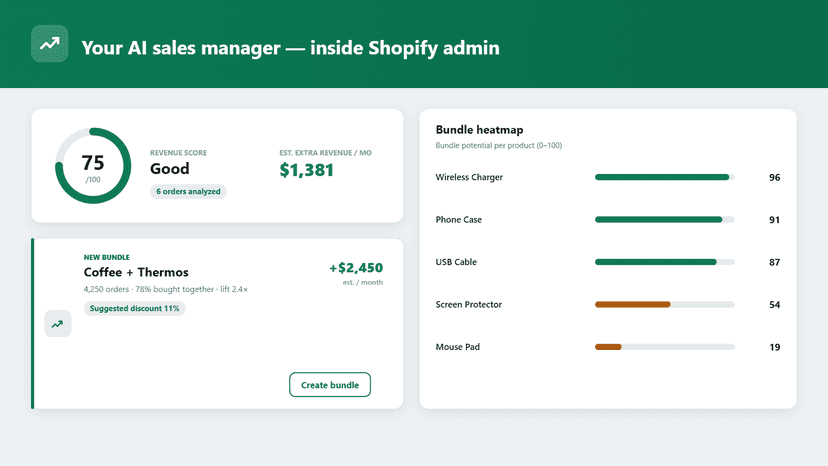Click the score value 96 for Wireless Charger
828x466 pixels.
point(774,178)
